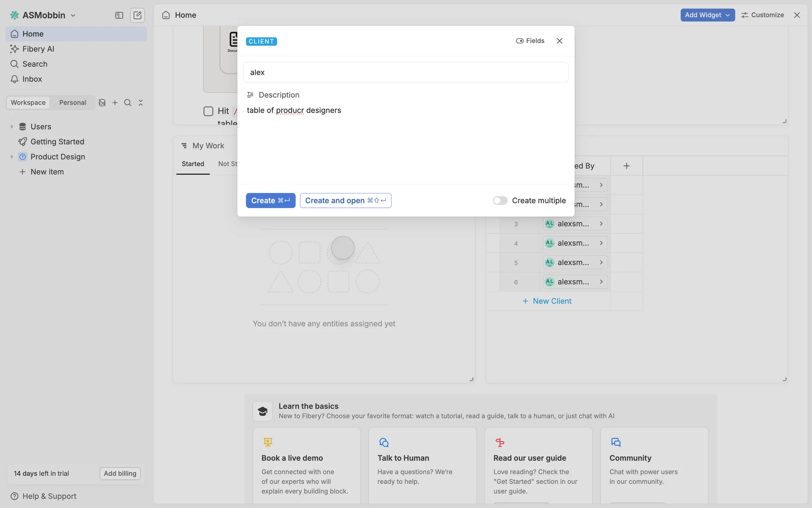The height and width of the screenshot is (508, 812).
Task: Add a new column with plus icon
Action: tap(626, 166)
